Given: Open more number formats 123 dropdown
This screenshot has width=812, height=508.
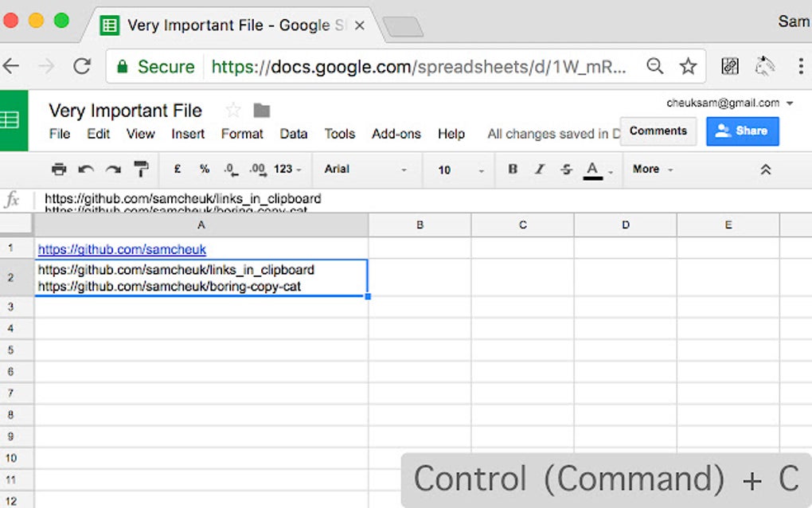Looking at the screenshot, I should (287, 170).
